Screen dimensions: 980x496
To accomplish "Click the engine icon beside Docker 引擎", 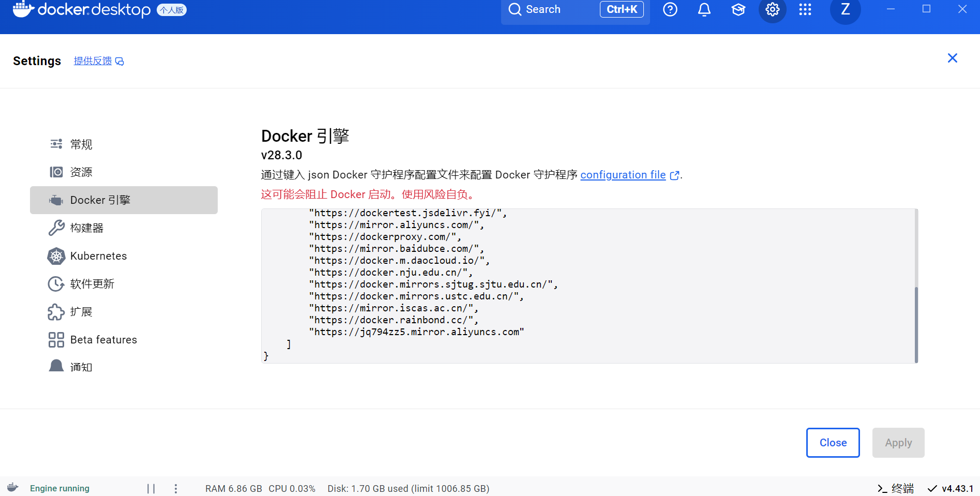I will [56, 200].
